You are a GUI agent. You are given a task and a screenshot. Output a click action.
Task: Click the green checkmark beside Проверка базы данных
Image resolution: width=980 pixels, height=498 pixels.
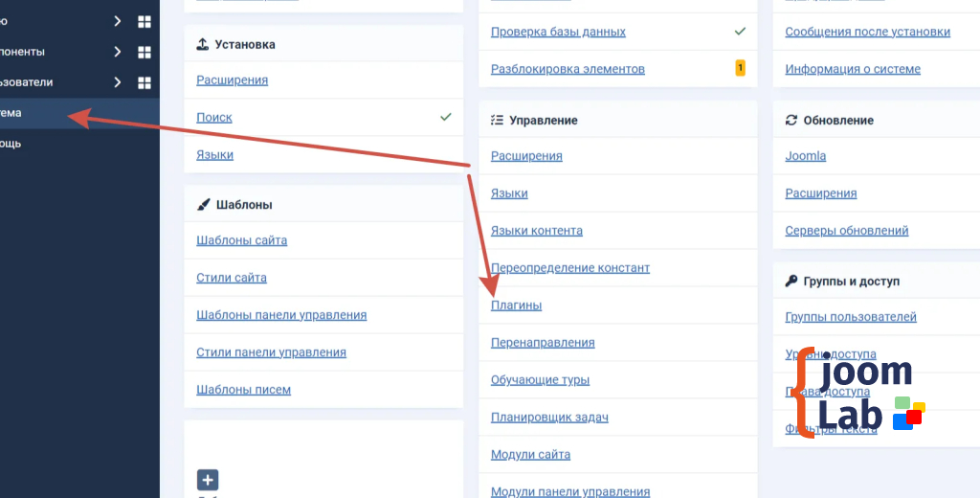click(740, 32)
